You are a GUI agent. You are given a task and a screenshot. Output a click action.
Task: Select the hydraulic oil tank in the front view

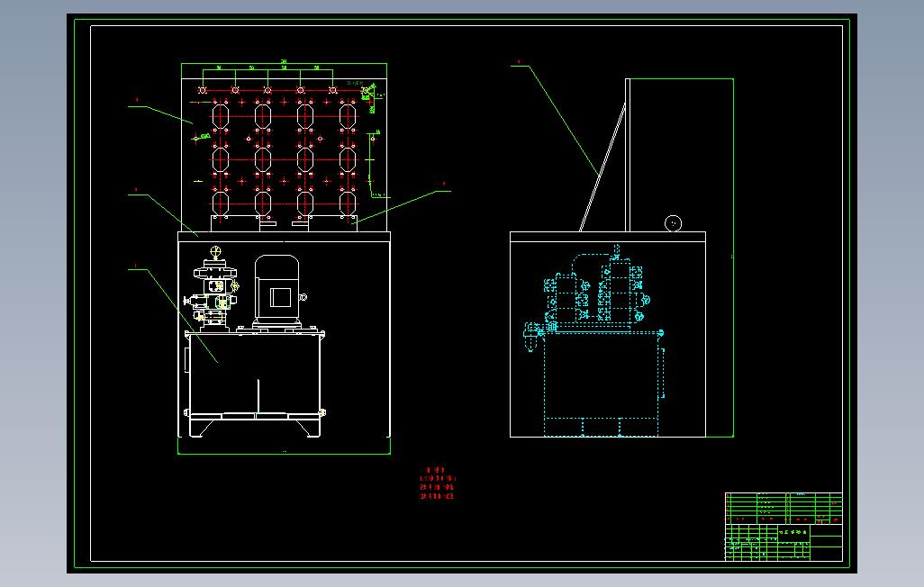tap(255, 384)
